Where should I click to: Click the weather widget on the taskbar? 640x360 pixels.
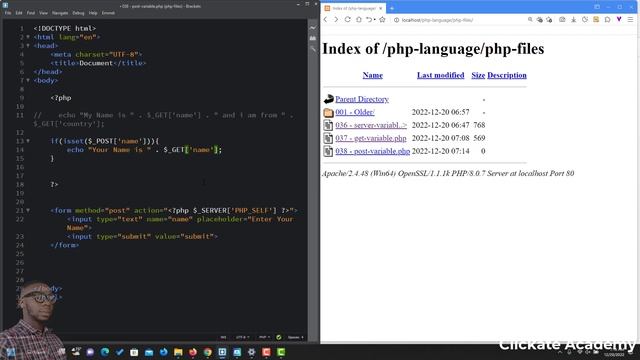pyautogui.click(x=76, y=351)
